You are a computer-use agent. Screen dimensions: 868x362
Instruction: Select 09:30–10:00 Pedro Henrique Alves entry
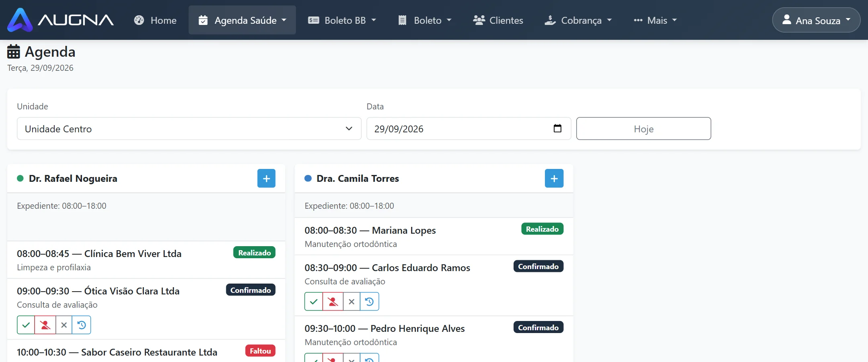[x=434, y=339]
